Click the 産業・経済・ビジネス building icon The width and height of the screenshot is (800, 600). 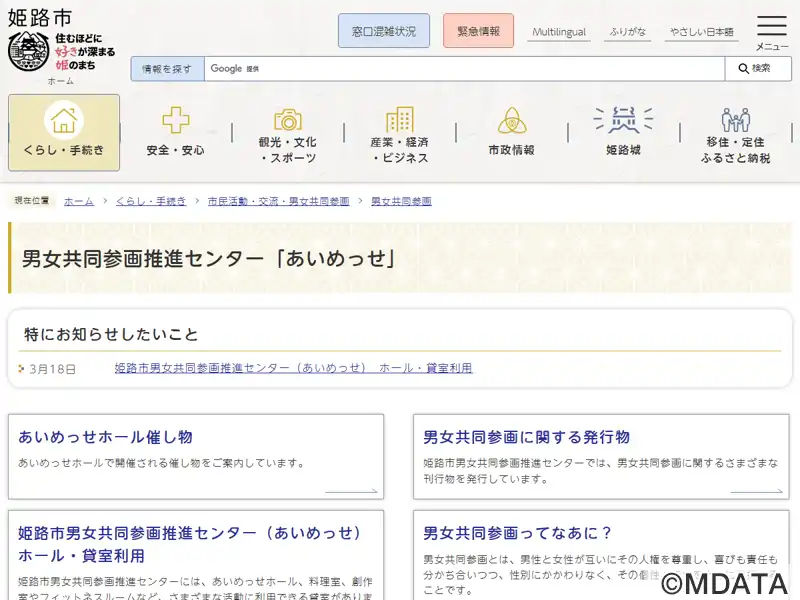[400, 120]
